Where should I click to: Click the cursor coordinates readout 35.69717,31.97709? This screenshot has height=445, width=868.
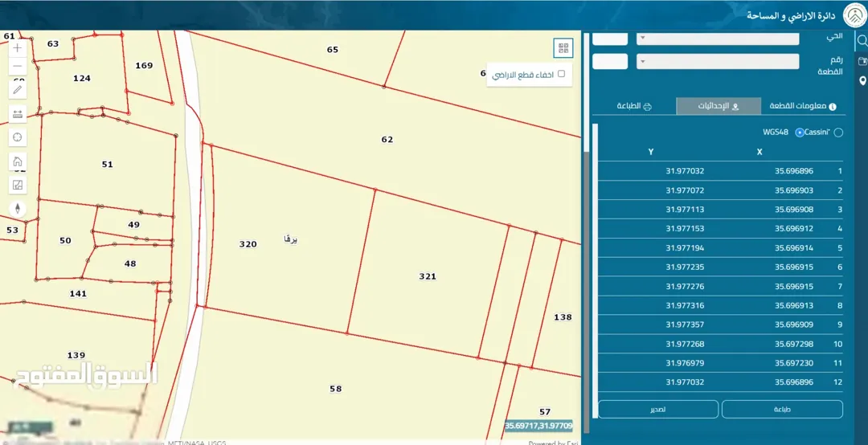[538, 426]
